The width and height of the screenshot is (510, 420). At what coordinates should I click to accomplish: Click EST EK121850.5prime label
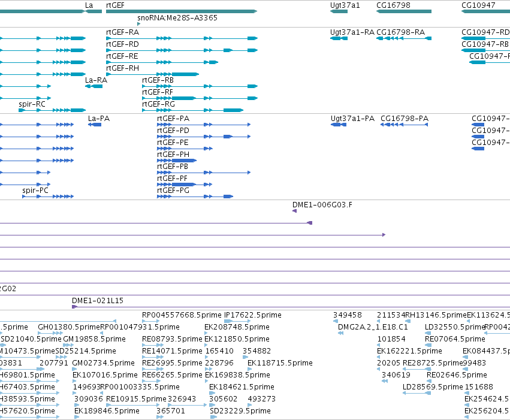237,339
